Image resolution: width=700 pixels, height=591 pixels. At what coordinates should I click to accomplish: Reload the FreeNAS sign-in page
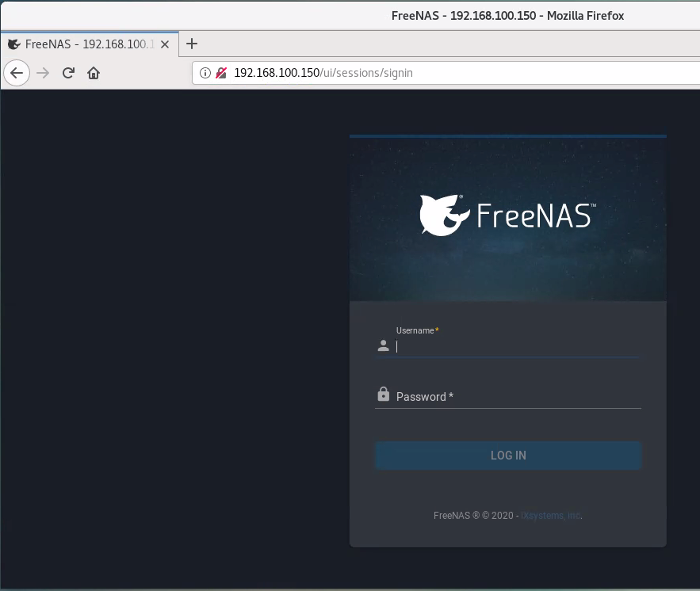point(68,73)
